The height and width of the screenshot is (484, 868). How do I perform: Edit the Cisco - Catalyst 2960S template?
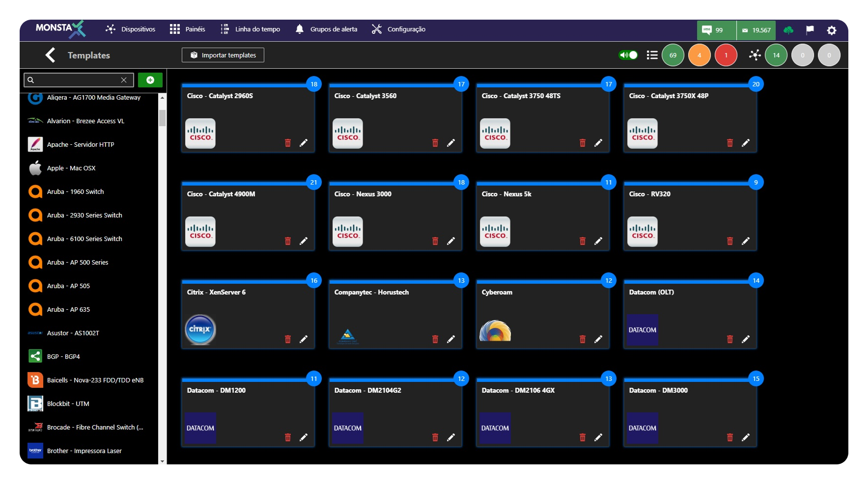point(304,143)
